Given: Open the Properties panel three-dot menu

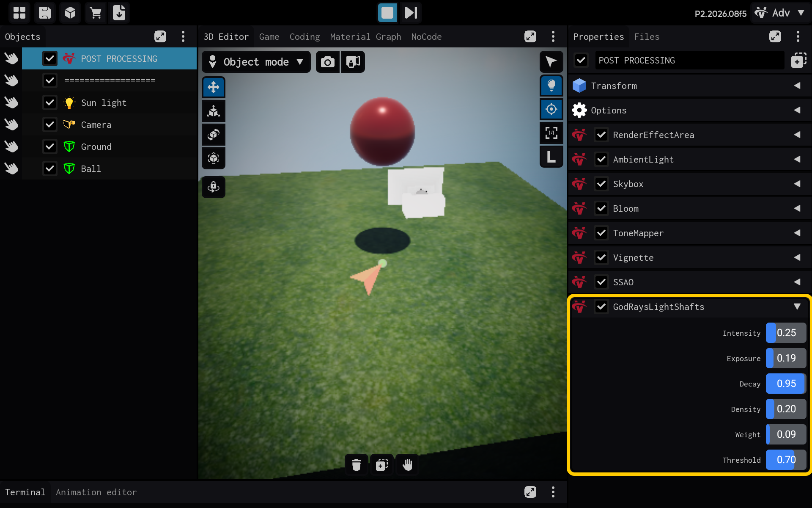Looking at the screenshot, I should (x=798, y=36).
